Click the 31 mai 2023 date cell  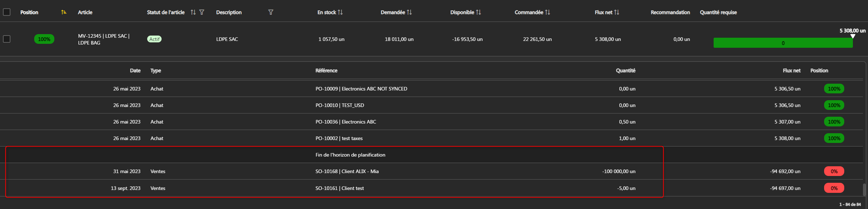[x=127, y=171]
